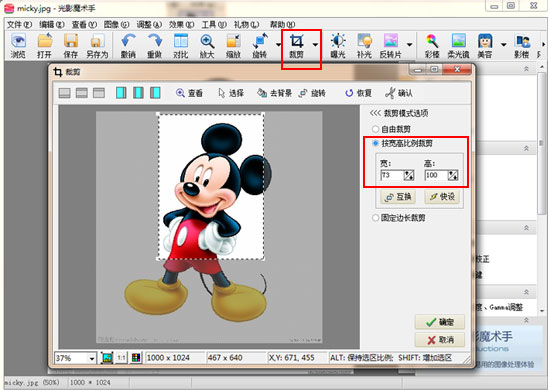Open the 对比 compare view

pos(181,46)
